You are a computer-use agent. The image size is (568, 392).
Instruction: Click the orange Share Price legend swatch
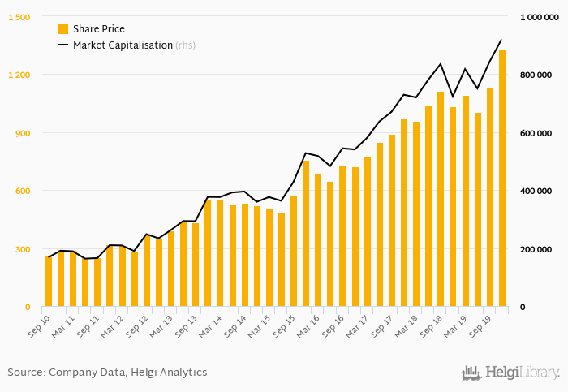(63, 29)
